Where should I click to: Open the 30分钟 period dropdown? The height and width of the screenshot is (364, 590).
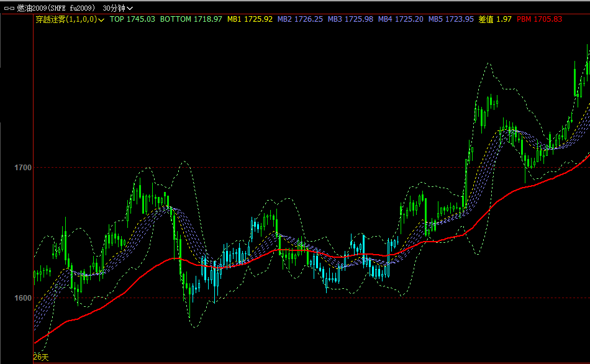117,8
